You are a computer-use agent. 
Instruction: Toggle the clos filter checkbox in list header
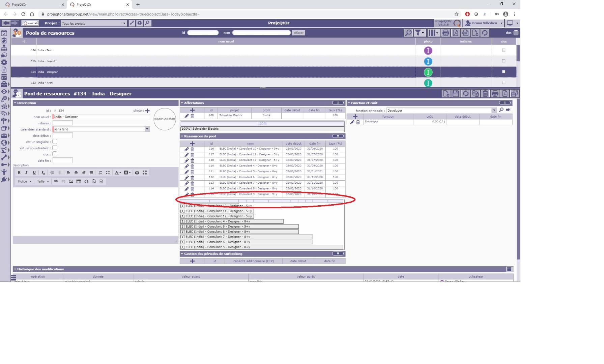tap(516, 33)
